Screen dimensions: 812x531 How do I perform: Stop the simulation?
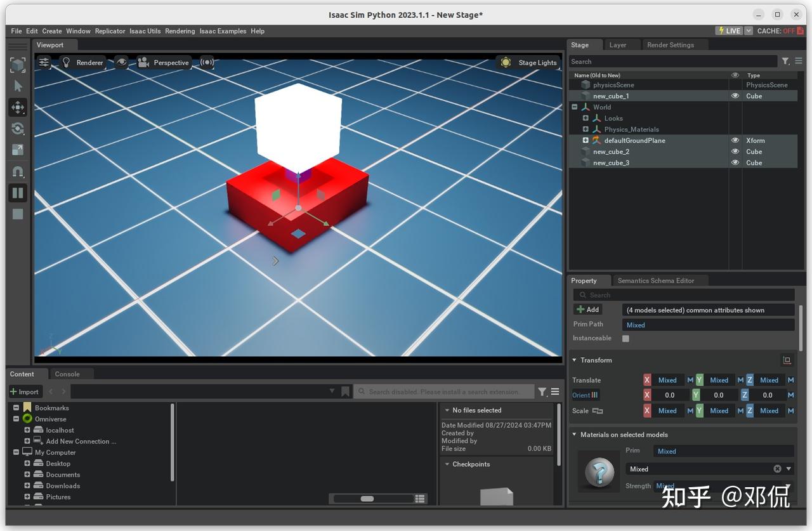point(18,214)
